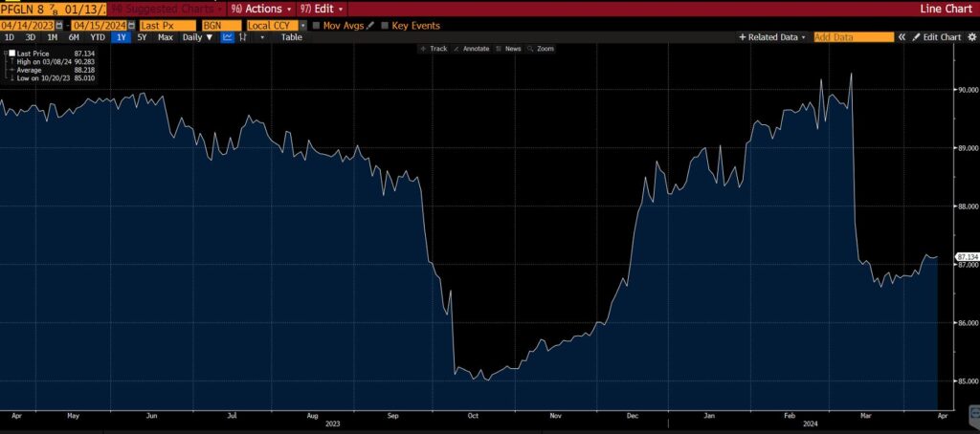
Task: Activate the Track crosshair tool
Action: [434, 48]
